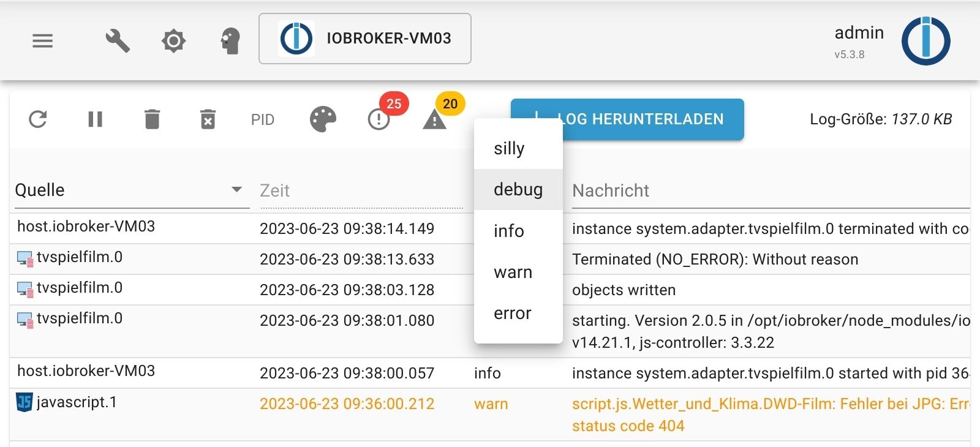Click admin version v5.3.8 text

click(x=849, y=54)
